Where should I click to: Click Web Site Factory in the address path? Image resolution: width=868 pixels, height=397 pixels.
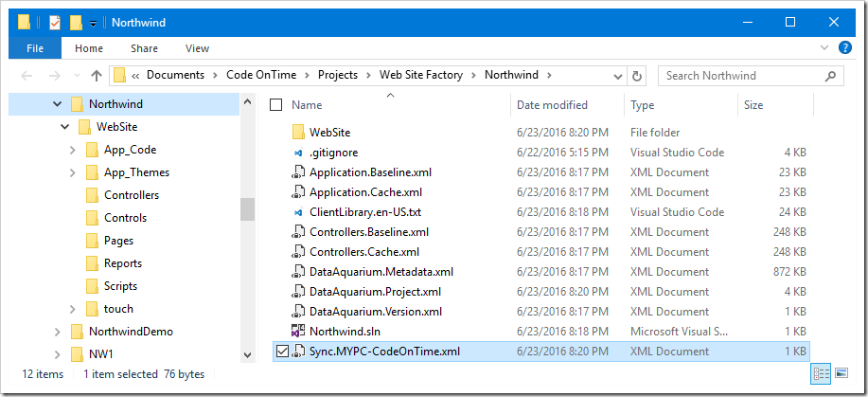tap(420, 75)
